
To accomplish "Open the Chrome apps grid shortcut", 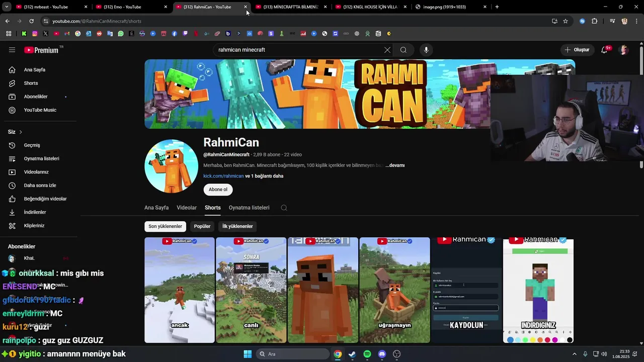I will tap(9, 34).
